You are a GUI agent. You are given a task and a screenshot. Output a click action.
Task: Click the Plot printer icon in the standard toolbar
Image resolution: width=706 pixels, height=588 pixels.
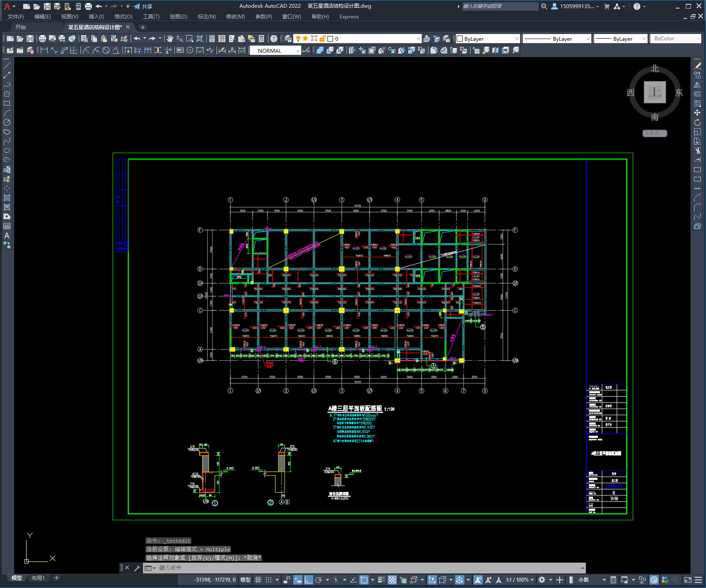[x=42, y=39]
